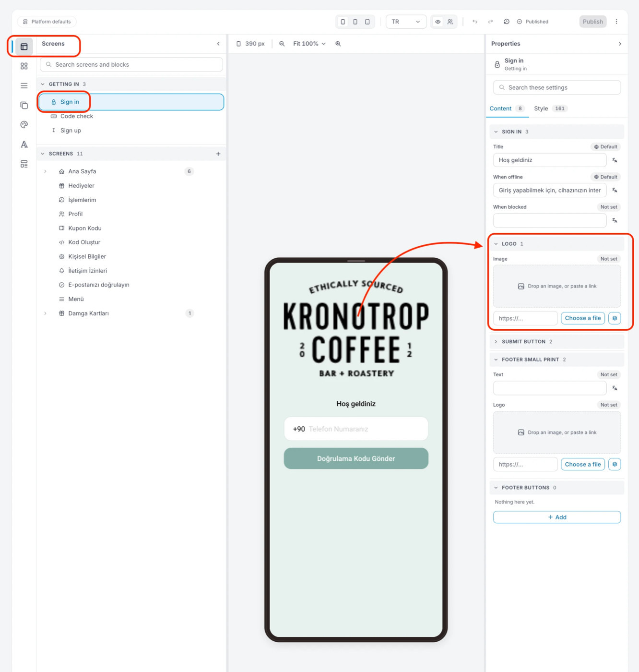Viewport: 639px width, 672px height.
Task: Click Add under Footer Buttons
Action: (x=557, y=517)
